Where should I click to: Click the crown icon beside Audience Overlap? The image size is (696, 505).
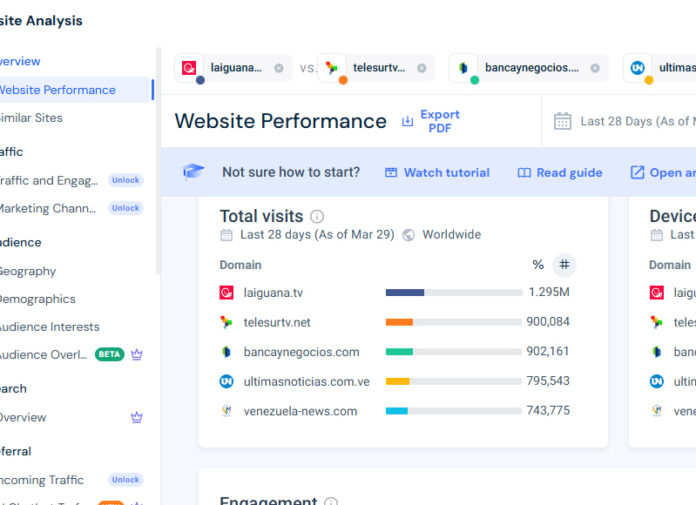coord(137,355)
